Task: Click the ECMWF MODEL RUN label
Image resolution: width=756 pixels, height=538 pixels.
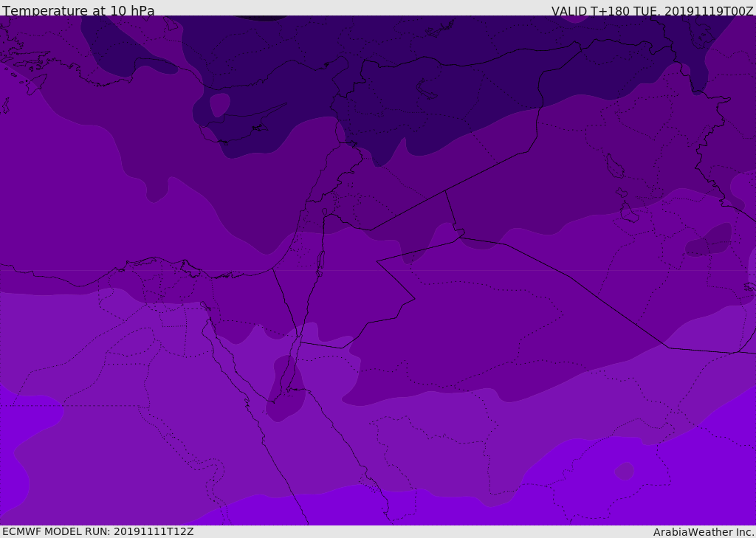Action: 98,531
